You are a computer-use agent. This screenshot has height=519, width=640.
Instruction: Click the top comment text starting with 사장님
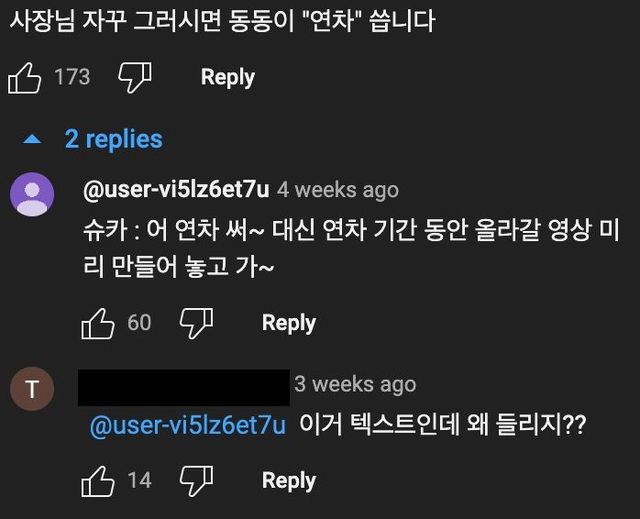point(222,21)
